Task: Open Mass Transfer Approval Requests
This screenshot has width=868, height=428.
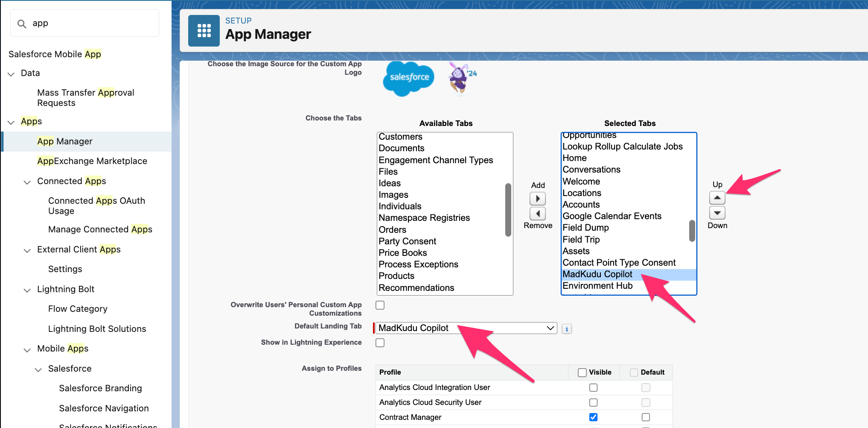Action: point(85,98)
